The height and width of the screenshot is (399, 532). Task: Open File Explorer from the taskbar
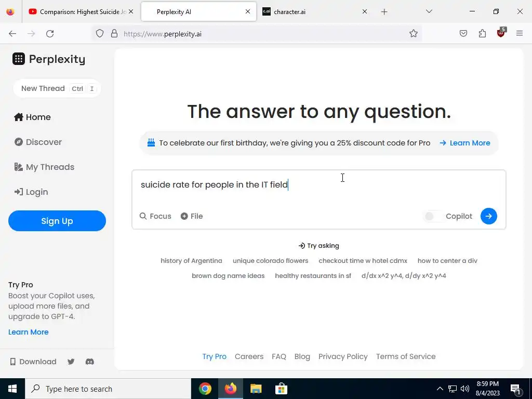256,389
